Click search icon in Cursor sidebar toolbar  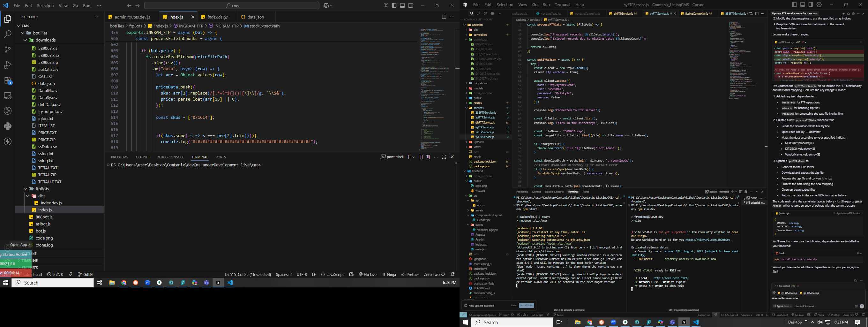pos(478,13)
